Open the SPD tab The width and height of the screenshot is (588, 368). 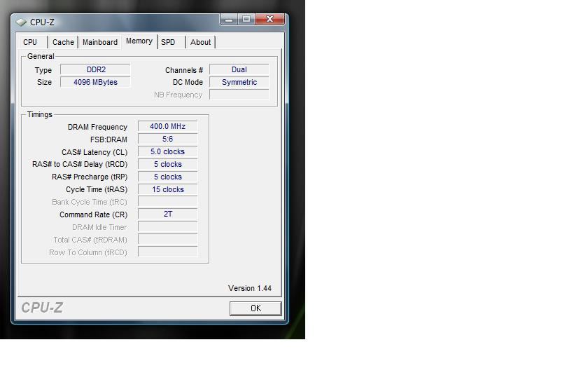click(168, 42)
